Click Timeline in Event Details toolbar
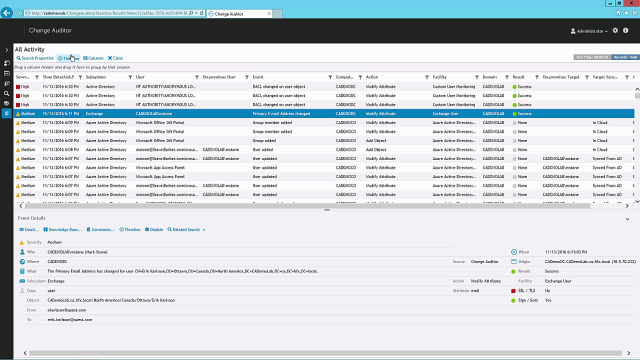The image size is (640, 360). [x=130, y=230]
